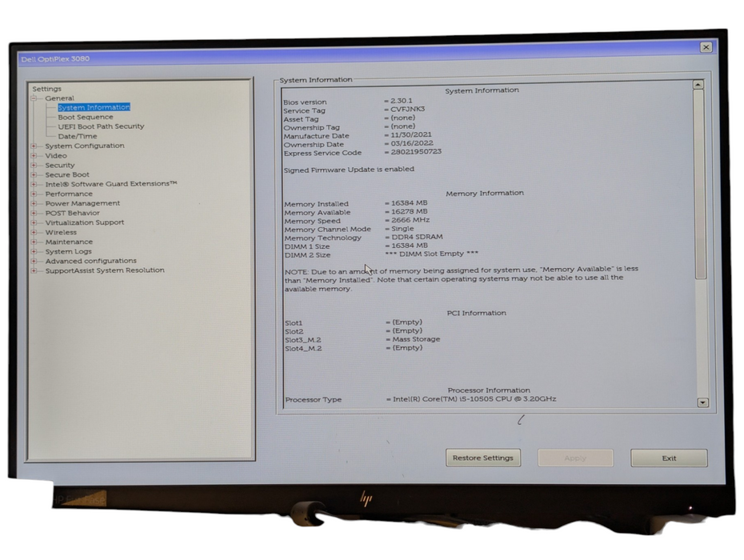Image resolution: width=744 pixels, height=560 pixels.
Task: Expand the Video settings node
Action: coord(34,156)
